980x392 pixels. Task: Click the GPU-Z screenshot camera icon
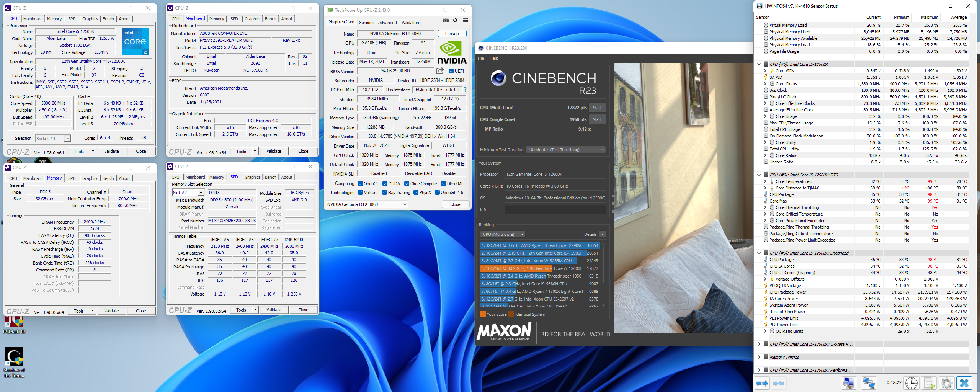(x=445, y=21)
